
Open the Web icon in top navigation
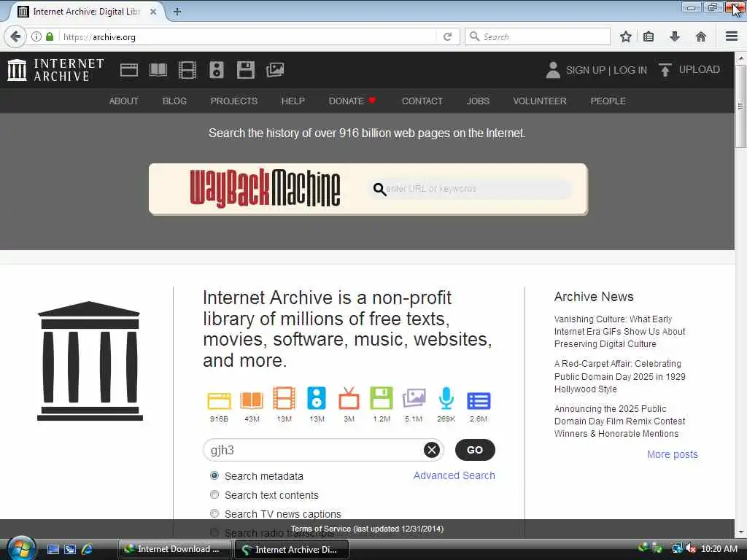point(128,70)
